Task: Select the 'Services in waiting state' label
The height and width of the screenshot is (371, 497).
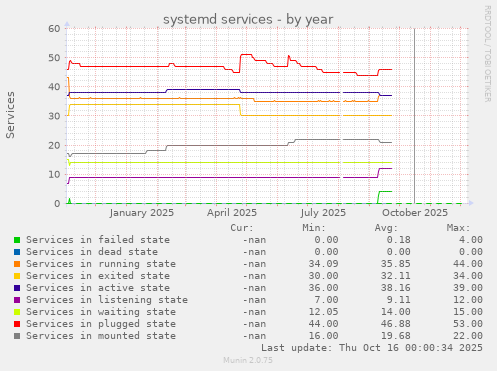Action: pyautogui.click(x=101, y=312)
